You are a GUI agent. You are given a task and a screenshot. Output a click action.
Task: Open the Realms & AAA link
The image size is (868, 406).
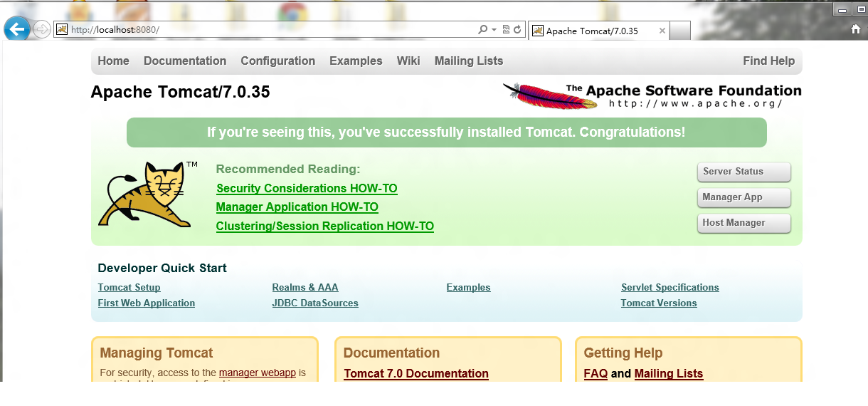click(x=305, y=288)
